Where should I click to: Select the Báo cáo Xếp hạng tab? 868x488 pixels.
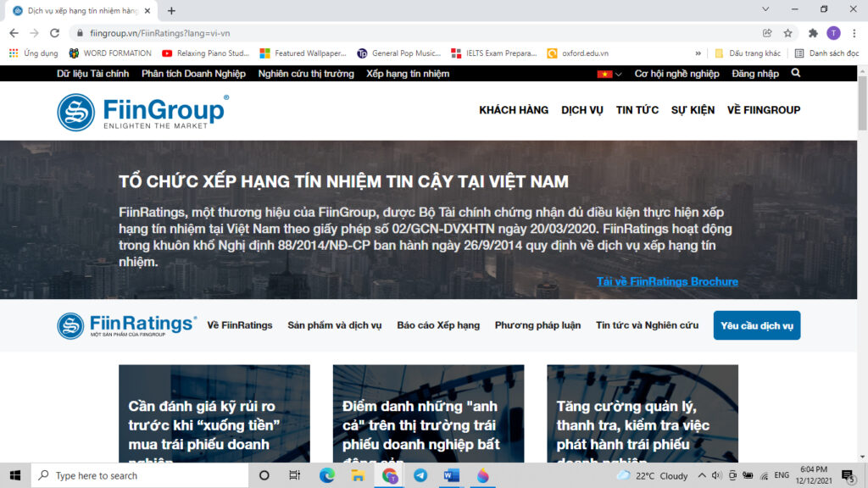coord(438,325)
